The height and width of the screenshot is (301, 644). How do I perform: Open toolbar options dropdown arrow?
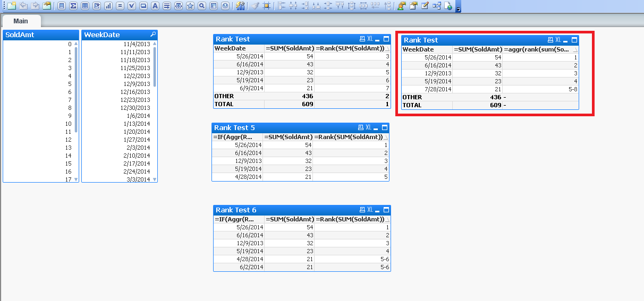(x=459, y=9)
